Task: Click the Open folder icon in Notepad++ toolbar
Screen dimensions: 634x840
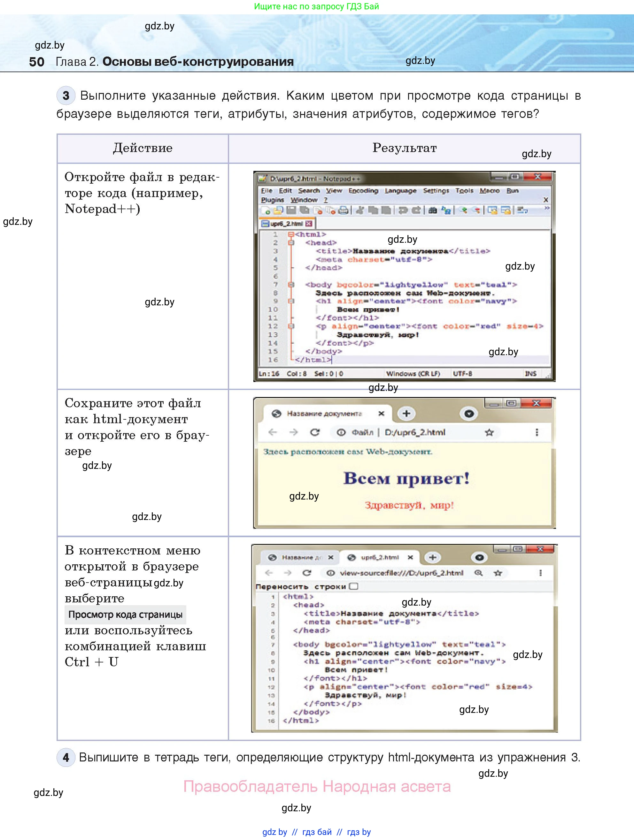Action: click(278, 210)
